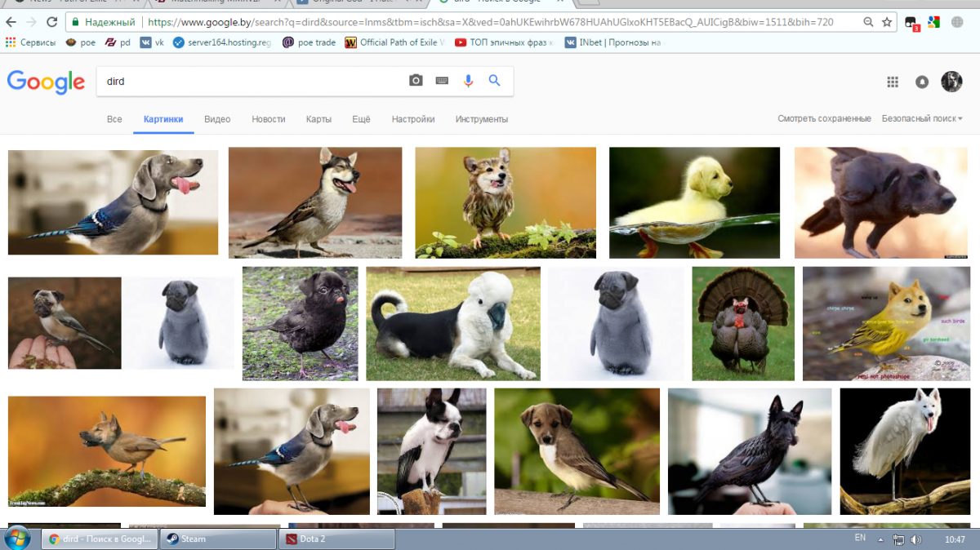980x550 pixels.
Task: Open the Google account profile picture
Action: [x=951, y=82]
